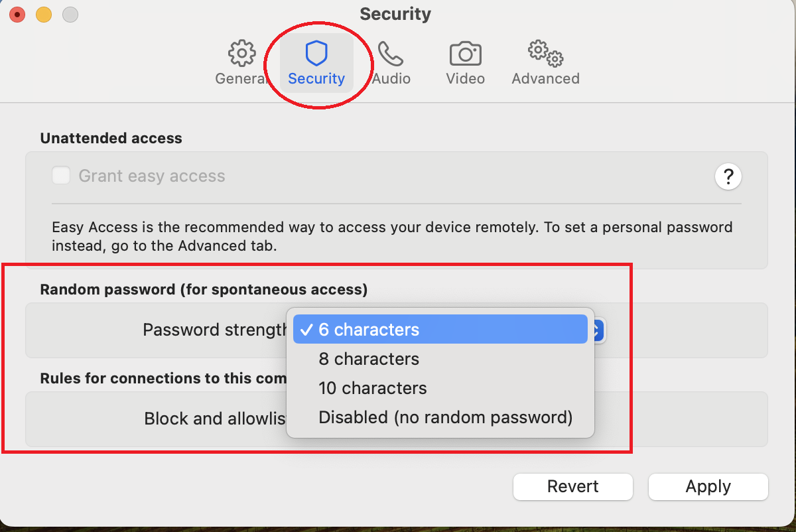This screenshot has height=532, width=796.
Task: Select Disabled (no random password) option
Action: 445,417
